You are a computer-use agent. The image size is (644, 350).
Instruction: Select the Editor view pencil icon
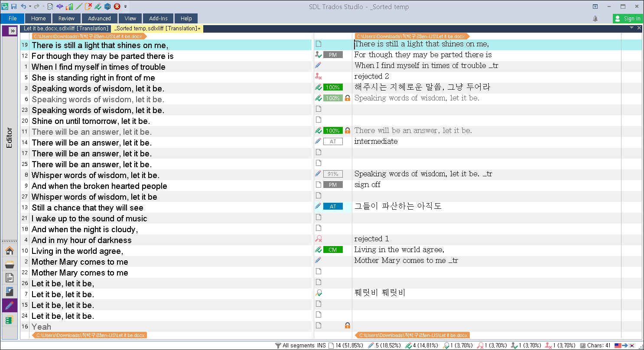[x=10, y=305]
